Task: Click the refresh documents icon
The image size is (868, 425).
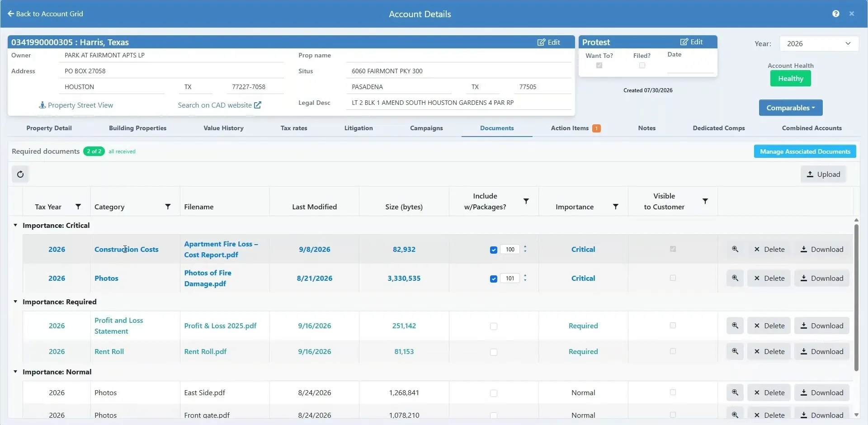Action: pos(20,174)
